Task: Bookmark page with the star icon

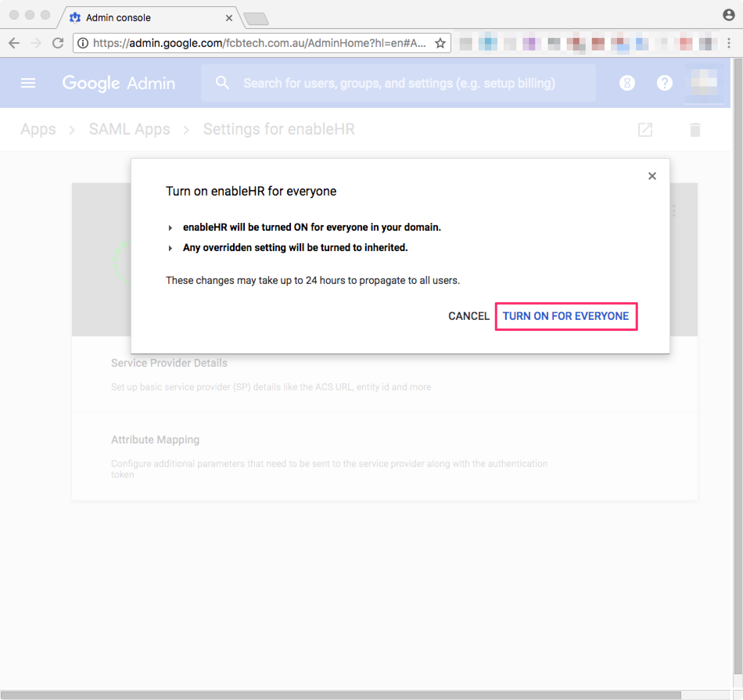Action: pos(440,43)
